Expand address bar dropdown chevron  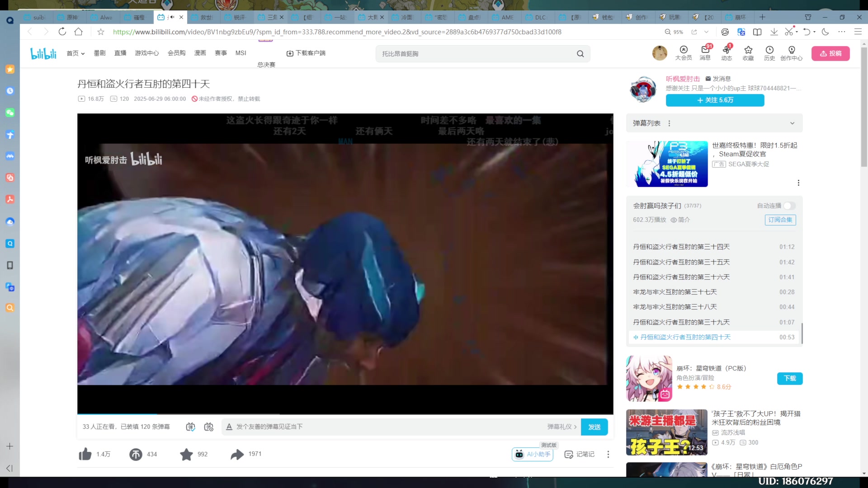click(707, 32)
